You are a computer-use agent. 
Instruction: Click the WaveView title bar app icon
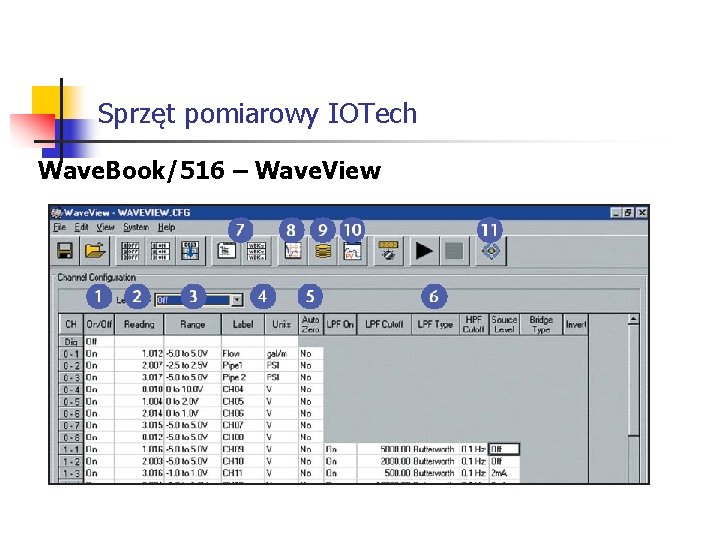[56, 213]
